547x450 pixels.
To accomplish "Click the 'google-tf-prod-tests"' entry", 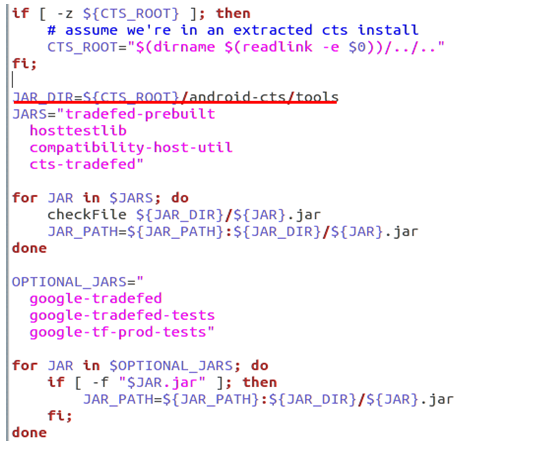I will [122, 332].
